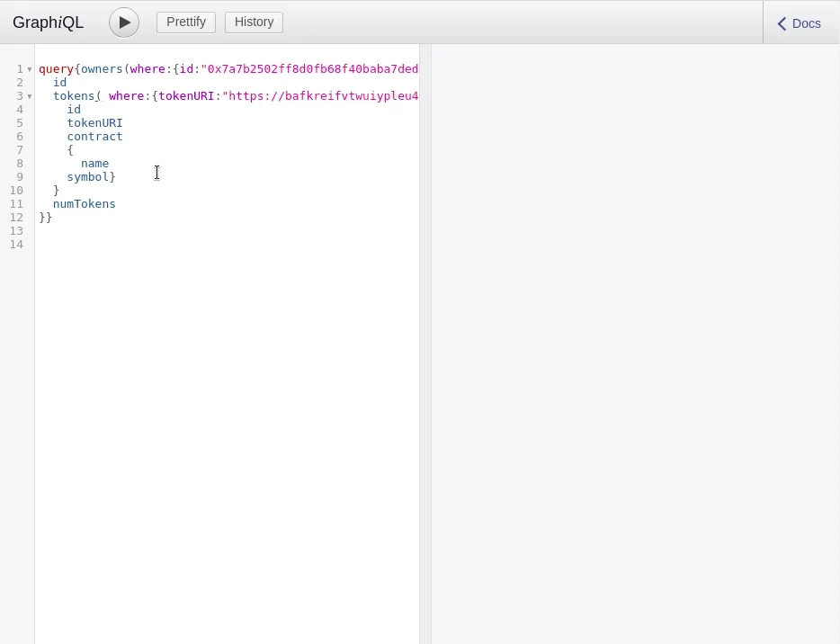
Task: Click the owners field on line 1
Action: [102, 69]
